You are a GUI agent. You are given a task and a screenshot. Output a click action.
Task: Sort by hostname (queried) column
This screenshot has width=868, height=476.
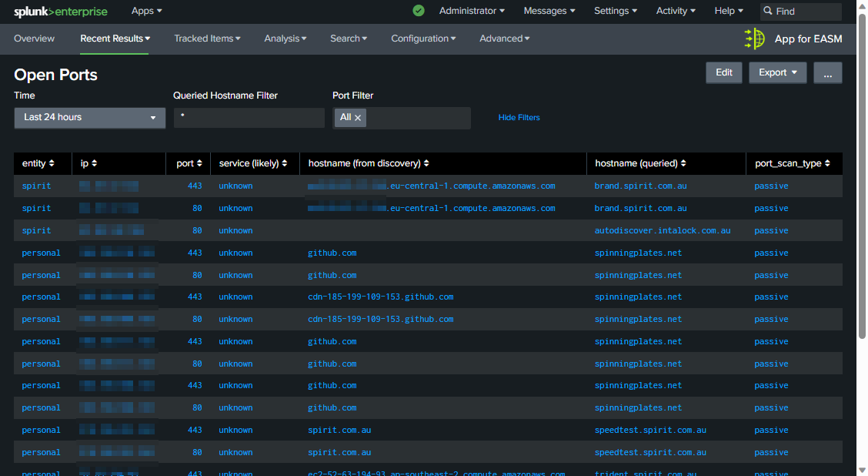tap(640, 163)
